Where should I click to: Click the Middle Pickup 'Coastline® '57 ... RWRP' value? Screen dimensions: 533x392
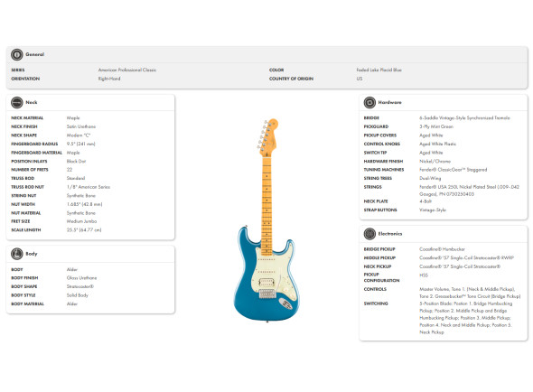(x=466, y=257)
